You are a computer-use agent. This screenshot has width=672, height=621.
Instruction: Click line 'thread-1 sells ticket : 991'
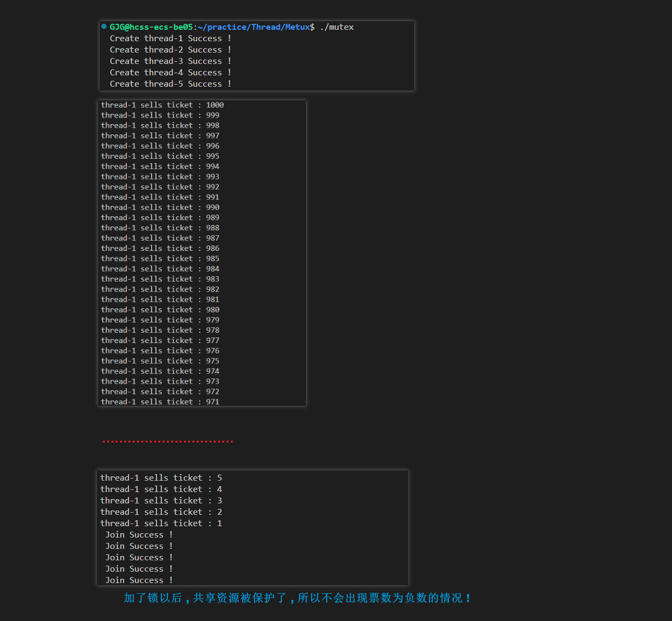(x=160, y=197)
